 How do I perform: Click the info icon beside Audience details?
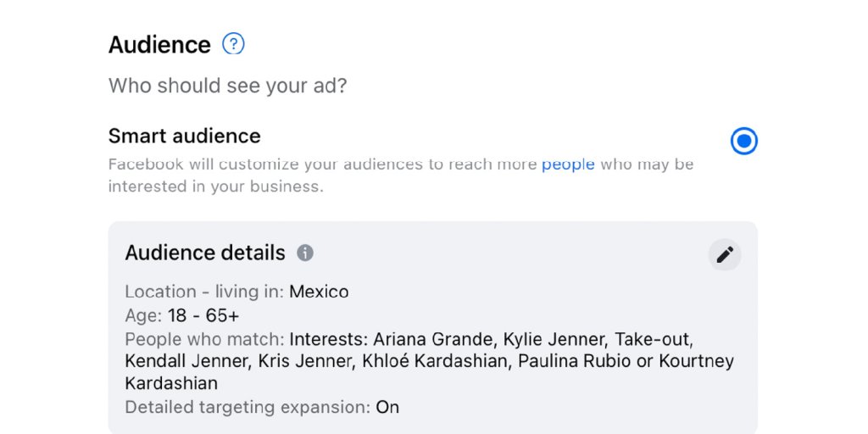[x=305, y=253]
